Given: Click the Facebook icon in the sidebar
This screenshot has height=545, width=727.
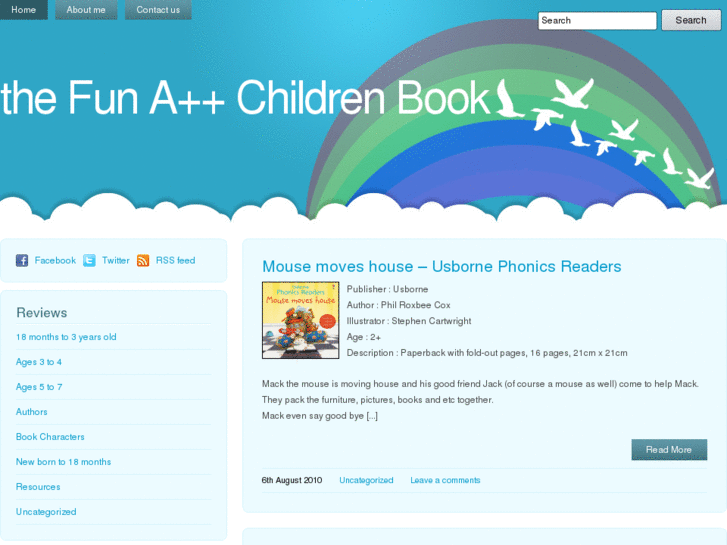Looking at the screenshot, I should coord(22,260).
